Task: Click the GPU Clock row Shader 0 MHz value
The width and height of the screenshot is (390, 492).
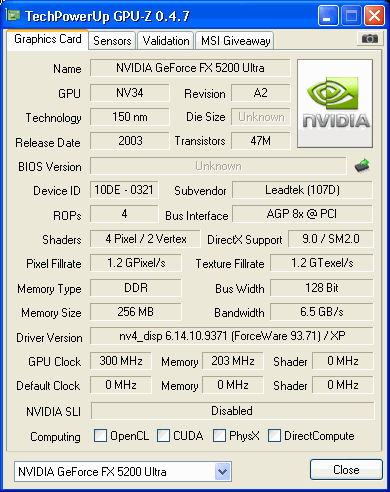Action: (343, 361)
